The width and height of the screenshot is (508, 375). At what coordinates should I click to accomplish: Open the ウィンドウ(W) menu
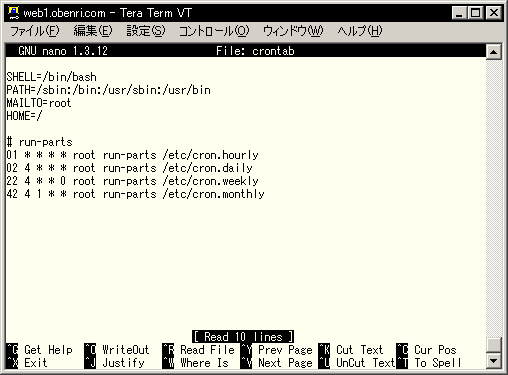(293, 31)
